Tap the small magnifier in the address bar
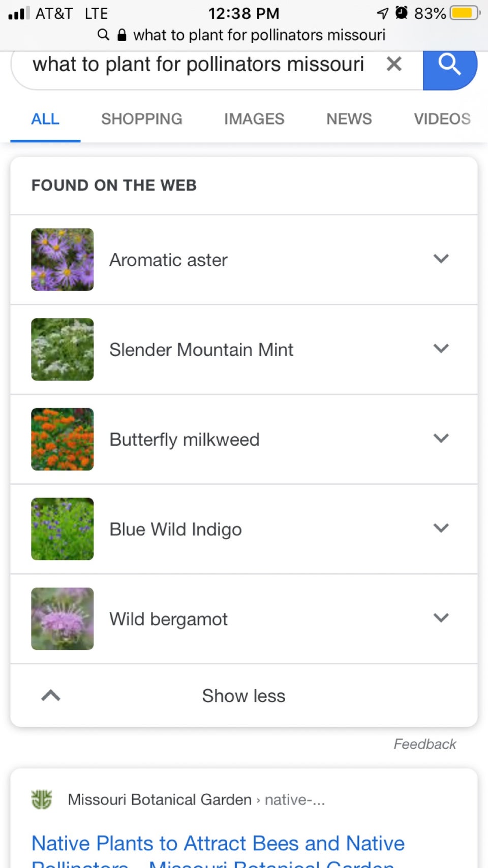Image resolution: width=488 pixels, height=868 pixels. coord(103,35)
